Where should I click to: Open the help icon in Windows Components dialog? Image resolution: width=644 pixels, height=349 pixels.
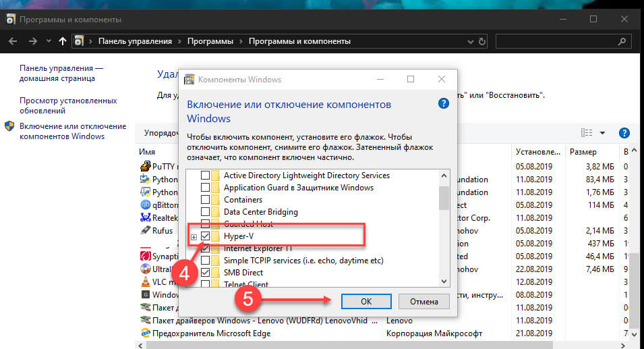coord(444,103)
